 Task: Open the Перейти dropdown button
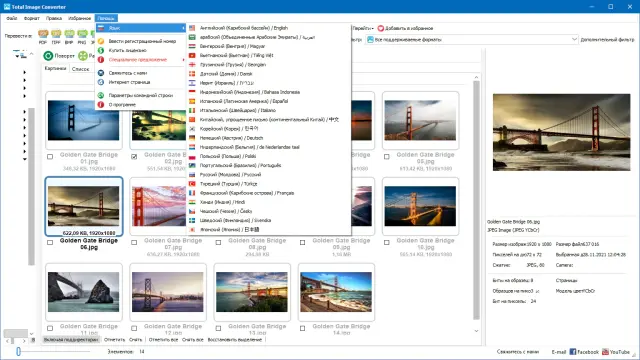[x=362, y=28]
